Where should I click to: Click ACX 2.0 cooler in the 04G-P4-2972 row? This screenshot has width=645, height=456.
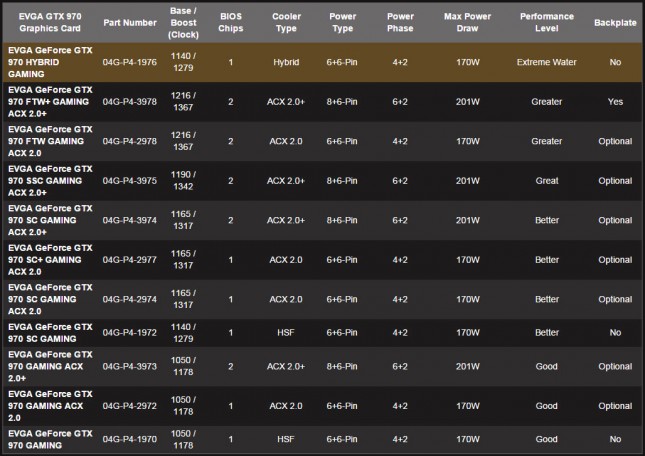tap(286, 405)
